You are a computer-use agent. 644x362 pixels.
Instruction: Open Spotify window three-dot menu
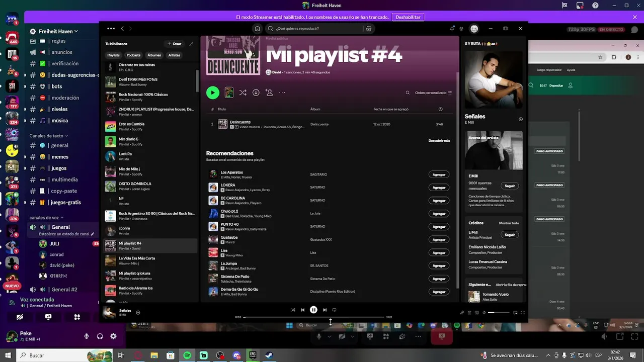pos(111,29)
